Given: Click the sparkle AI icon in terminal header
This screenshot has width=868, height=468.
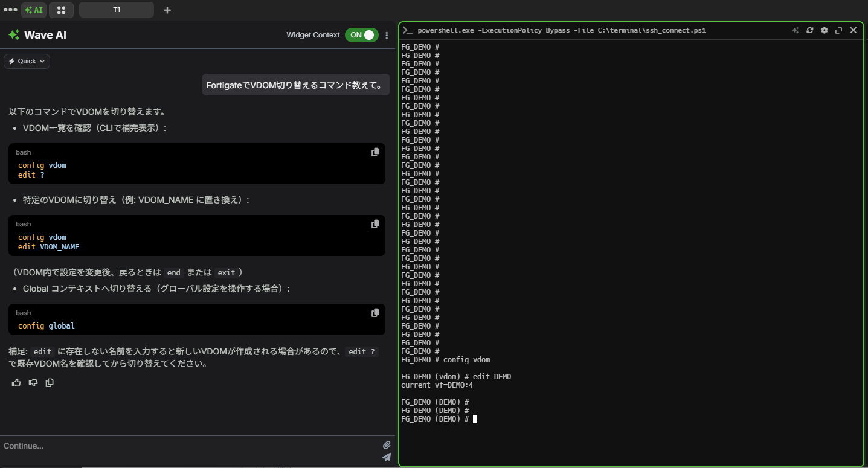Looking at the screenshot, I should click(x=796, y=30).
